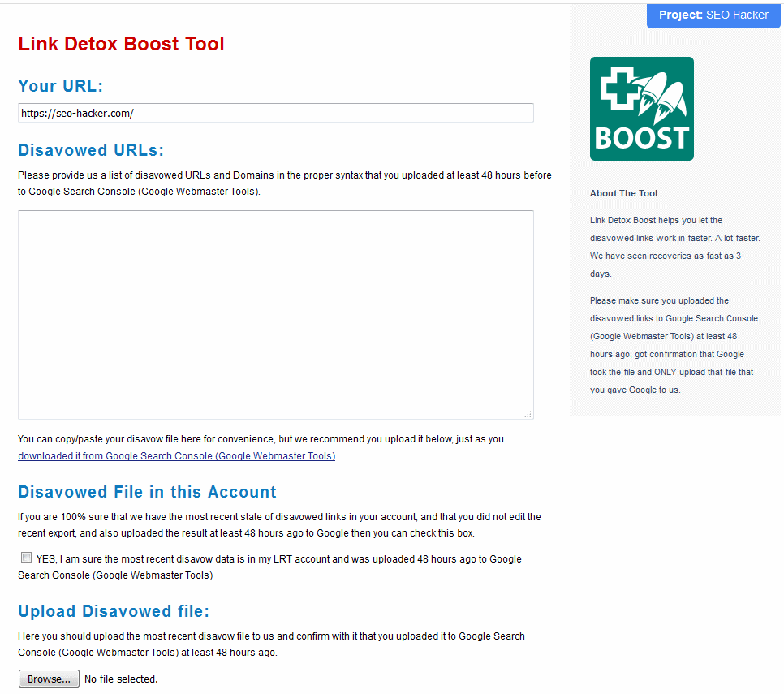The width and height of the screenshot is (784, 694).
Task: Tick the disavow data confirmation checkbox
Action: 27,558
